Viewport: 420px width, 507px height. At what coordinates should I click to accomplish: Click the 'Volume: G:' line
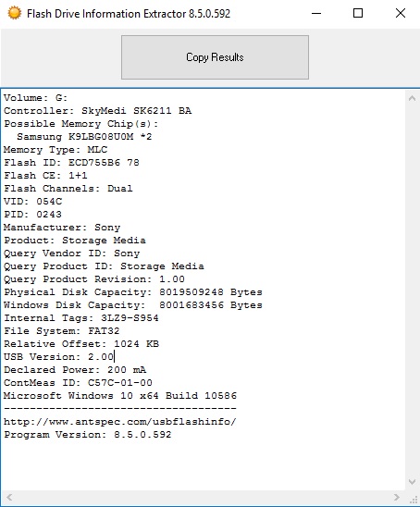(35, 98)
